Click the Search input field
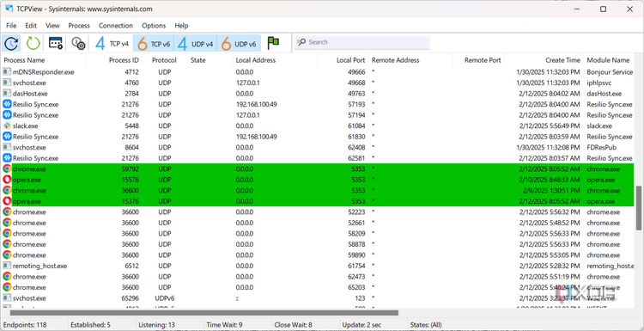 [x=361, y=42]
